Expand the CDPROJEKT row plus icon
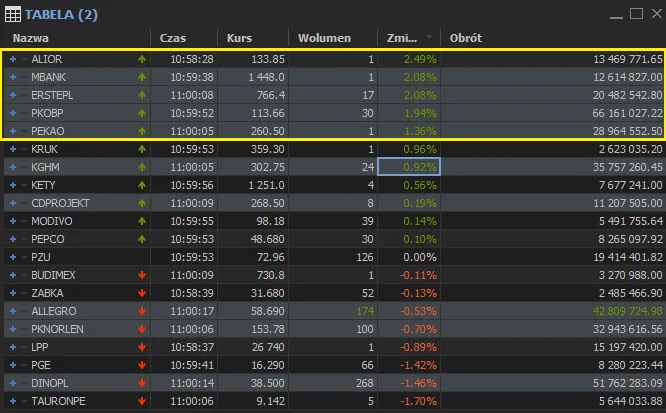 13,203
